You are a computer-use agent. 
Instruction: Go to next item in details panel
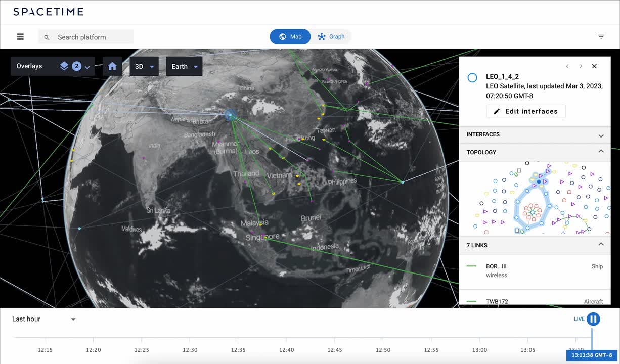coord(581,66)
